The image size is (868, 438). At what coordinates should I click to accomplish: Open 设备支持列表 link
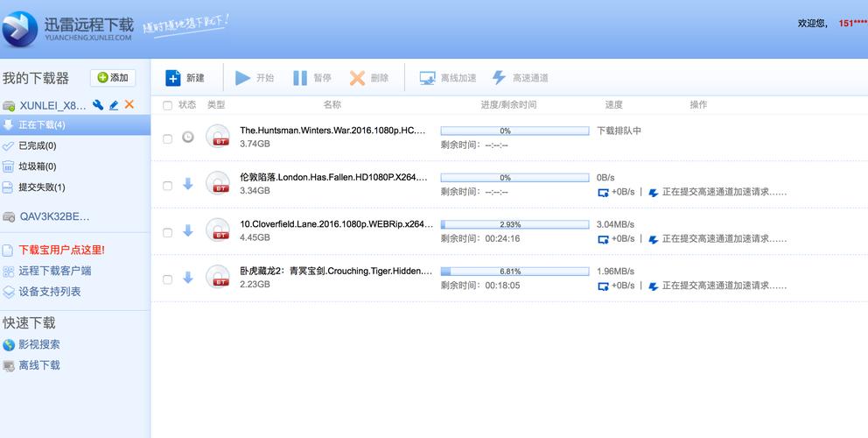click(x=50, y=292)
